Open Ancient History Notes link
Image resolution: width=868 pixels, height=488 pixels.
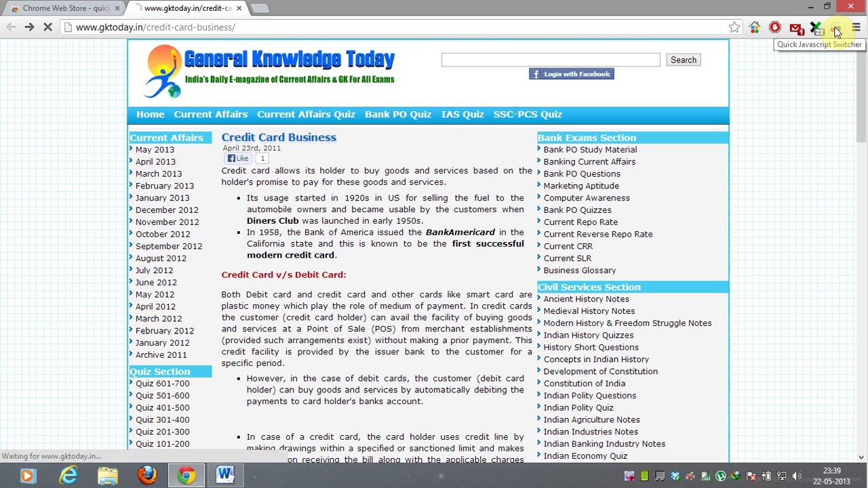point(586,299)
